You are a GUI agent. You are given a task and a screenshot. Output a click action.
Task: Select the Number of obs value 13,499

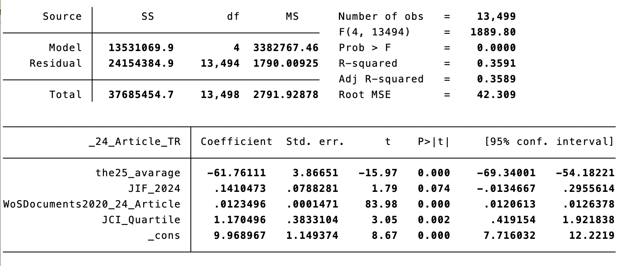(x=496, y=16)
